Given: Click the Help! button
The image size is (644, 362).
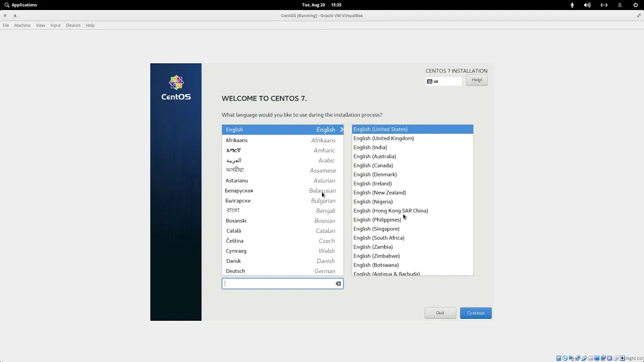Looking at the screenshot, I should click(x=476, y=80).
